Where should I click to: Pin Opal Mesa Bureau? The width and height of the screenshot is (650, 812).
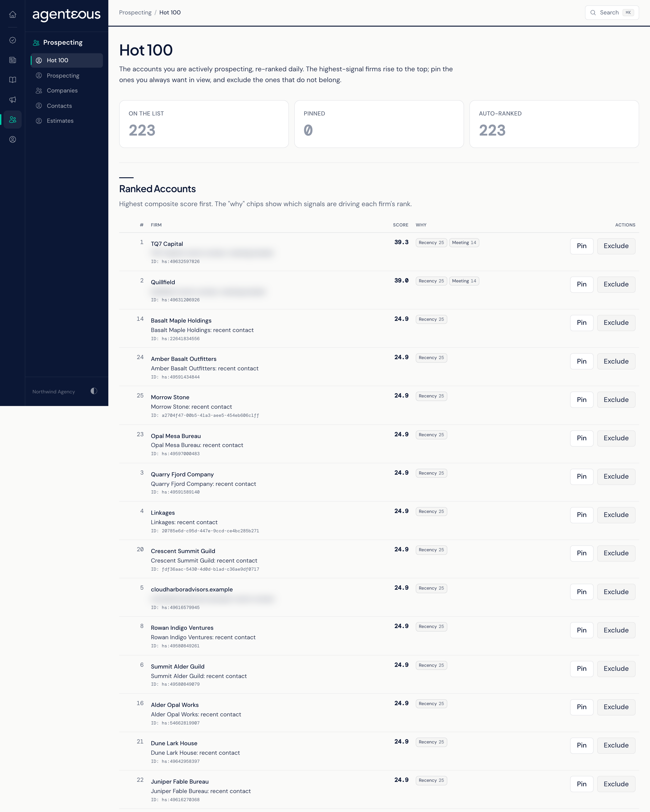pyautogui.click(x=581, y=438)
